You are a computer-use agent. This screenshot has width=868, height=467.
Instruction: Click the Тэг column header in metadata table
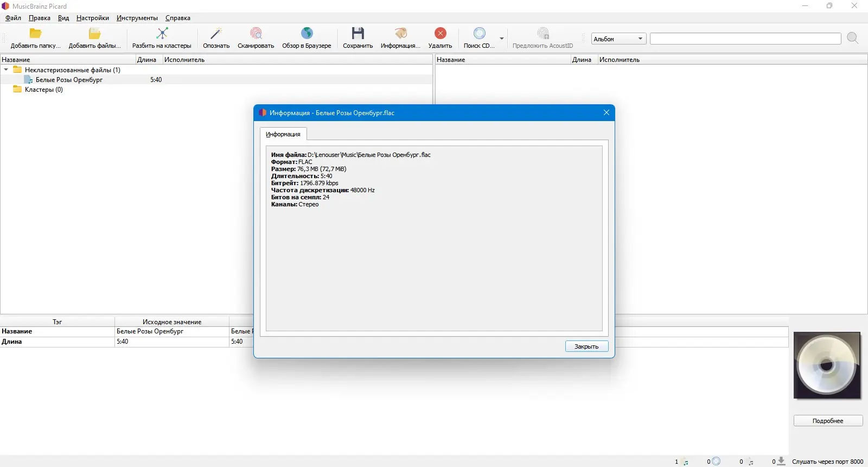point(57,322)
